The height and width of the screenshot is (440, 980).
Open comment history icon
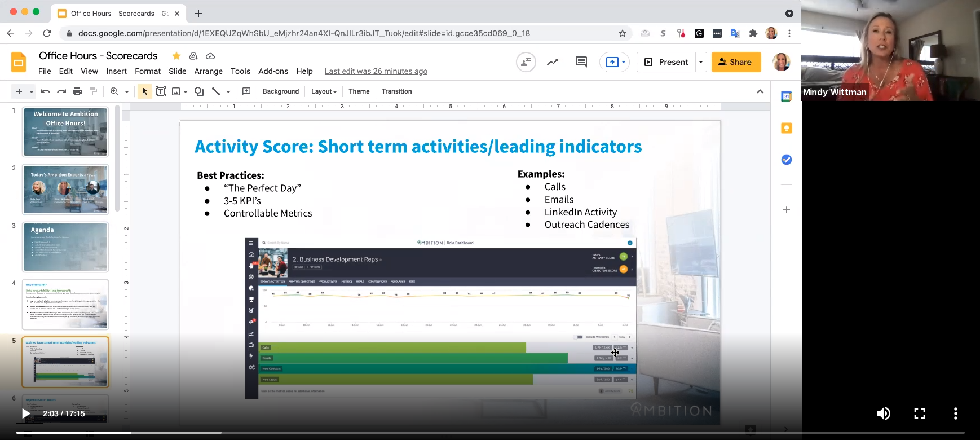click(x=581, y=62)
